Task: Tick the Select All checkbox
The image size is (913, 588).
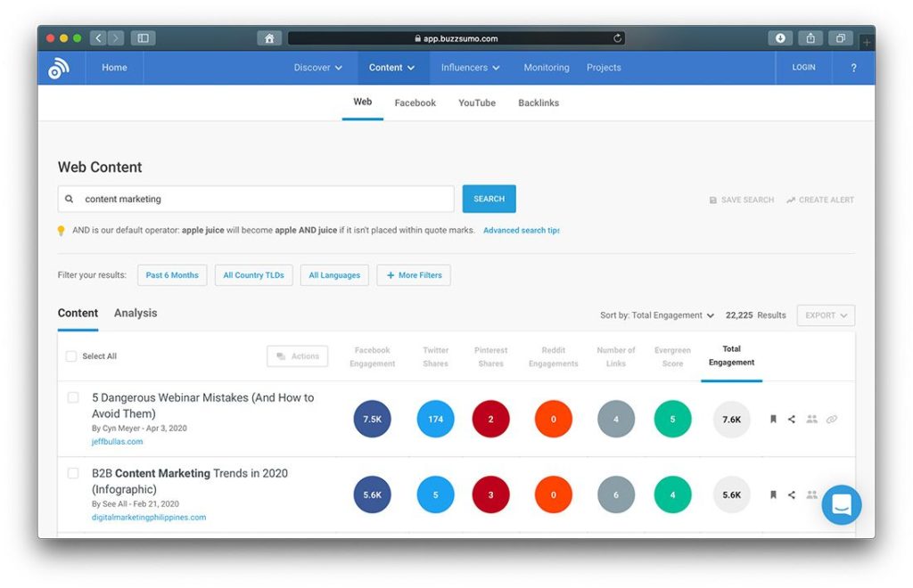Action: click(x=71, y=356)
